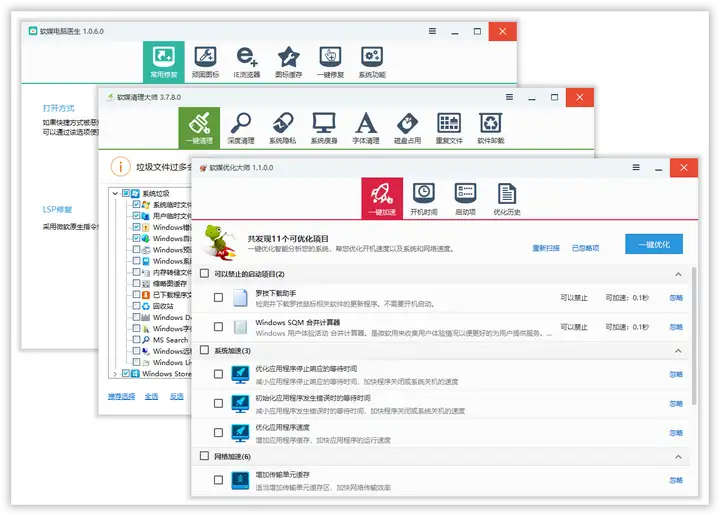Check the 罗技下载助手 item checkbox
Image resolution: width=720 pixels, height=516 pixels.
(x=219, y=297)
